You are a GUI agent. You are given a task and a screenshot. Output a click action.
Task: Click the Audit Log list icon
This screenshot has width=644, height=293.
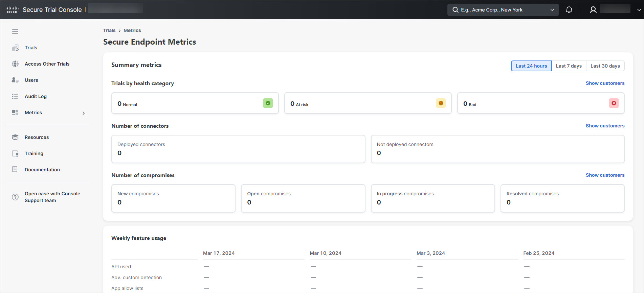pos(15,96)
